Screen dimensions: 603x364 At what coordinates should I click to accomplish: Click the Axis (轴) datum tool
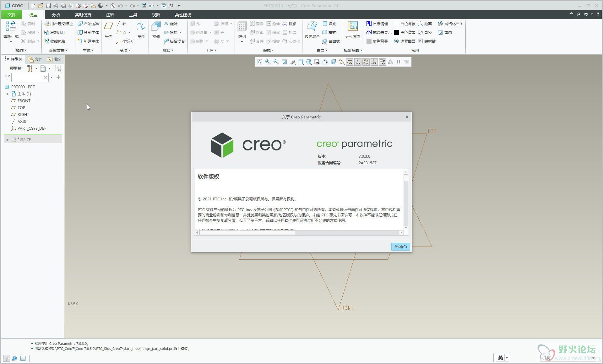click(122, 24)
